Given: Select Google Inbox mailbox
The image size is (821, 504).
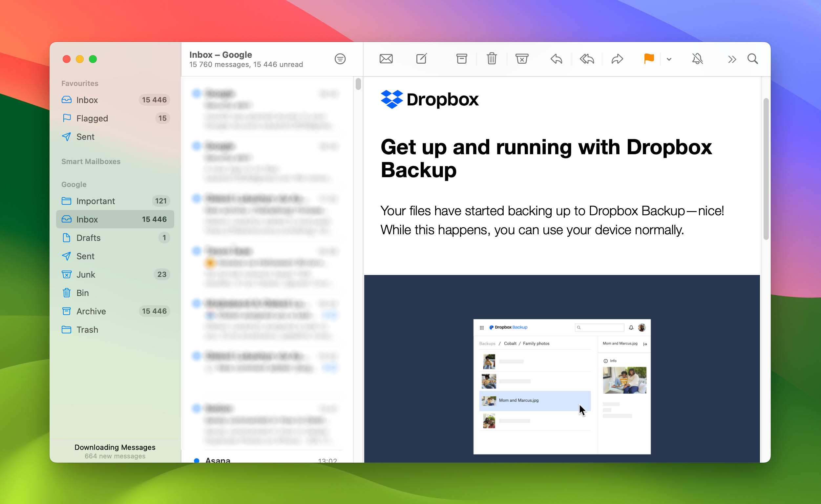Looking at the screenshot, I should click(115, 219).
